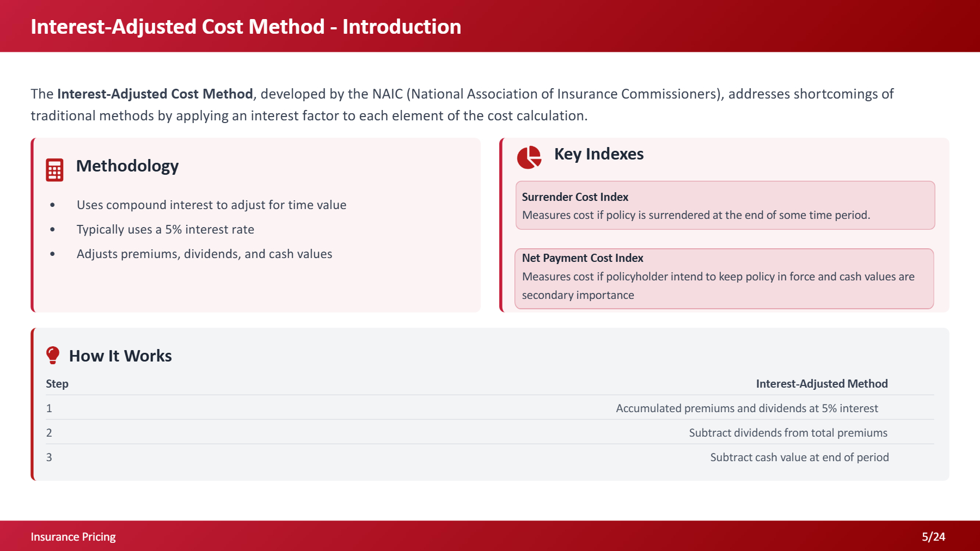Click the calculator icon beside Methodology
Viewport: 980px width, 551px height.
click(54, 170)
